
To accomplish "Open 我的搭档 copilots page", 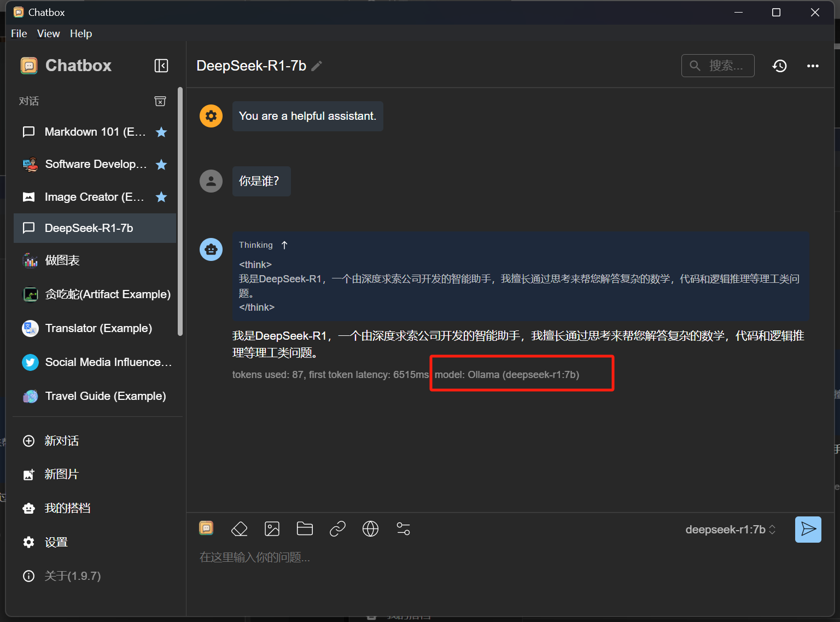I will 95,508.
